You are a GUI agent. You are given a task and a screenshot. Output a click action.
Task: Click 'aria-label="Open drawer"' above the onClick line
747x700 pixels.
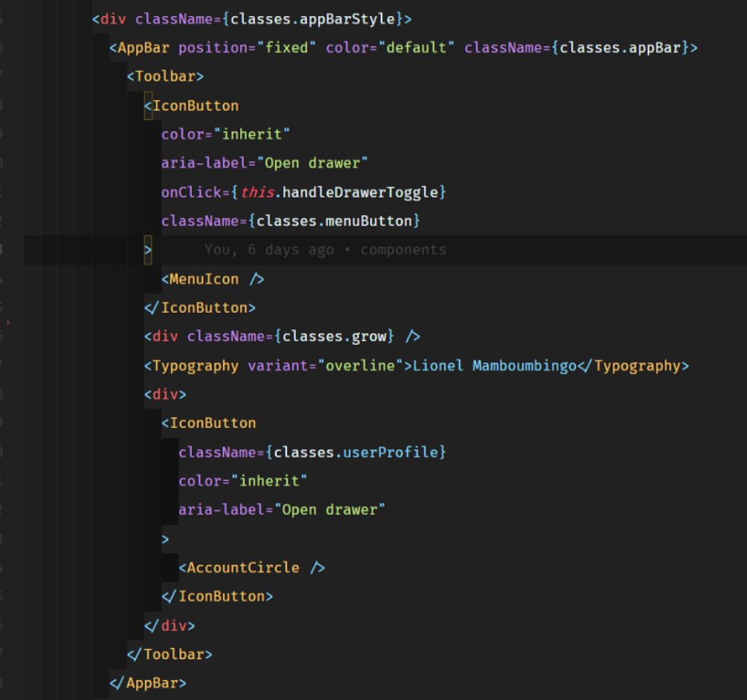tap(265, 163)
